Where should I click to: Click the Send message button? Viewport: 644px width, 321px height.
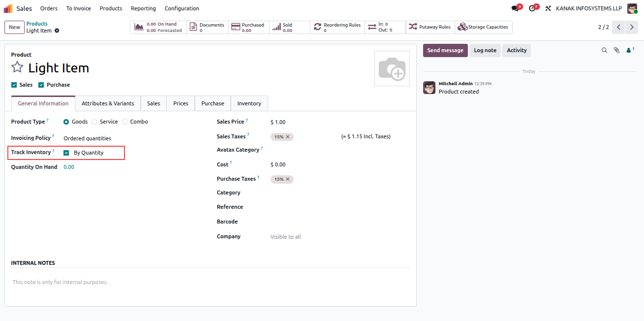click(445, 50)
